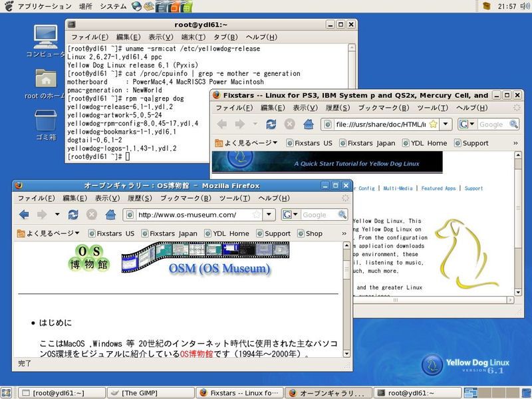Click the volume speaker icon in the top panel
This screenshot has width=532, height=399.
point(525,6)
